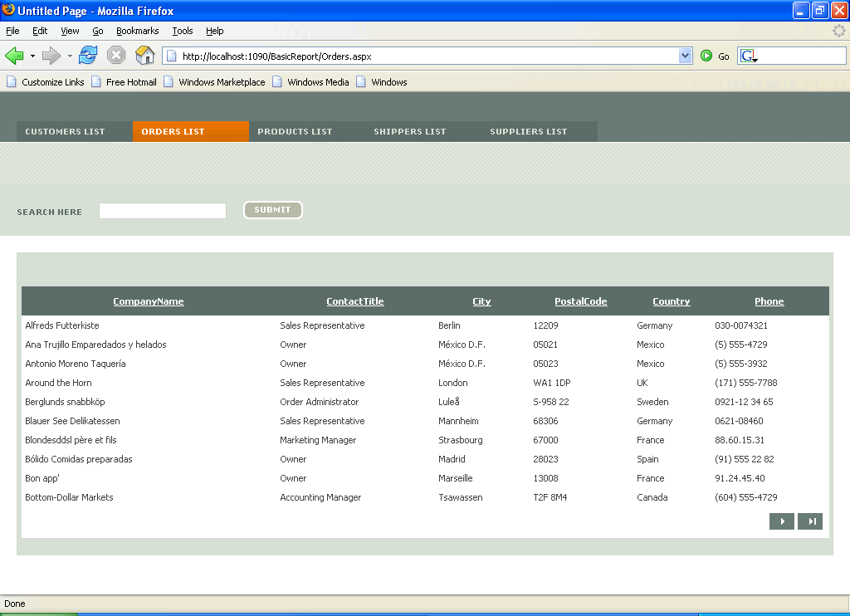
Task: Switch to the Customers List tab
Action: (x=66, y=131)
